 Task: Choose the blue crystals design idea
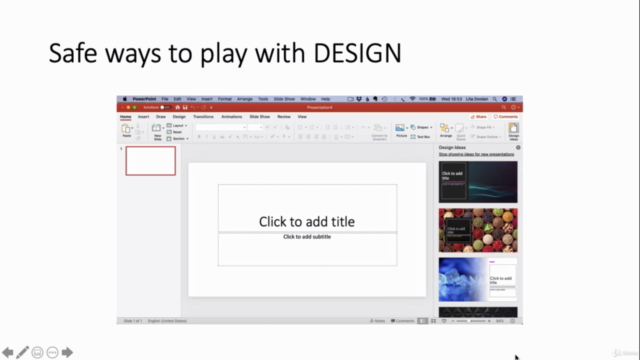click(478, 279)
